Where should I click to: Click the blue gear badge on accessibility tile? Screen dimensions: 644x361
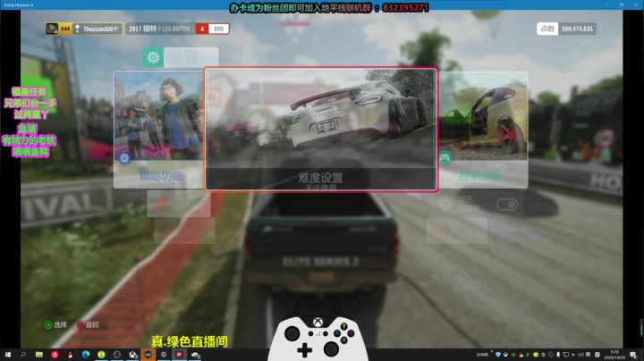coord(124,157)
